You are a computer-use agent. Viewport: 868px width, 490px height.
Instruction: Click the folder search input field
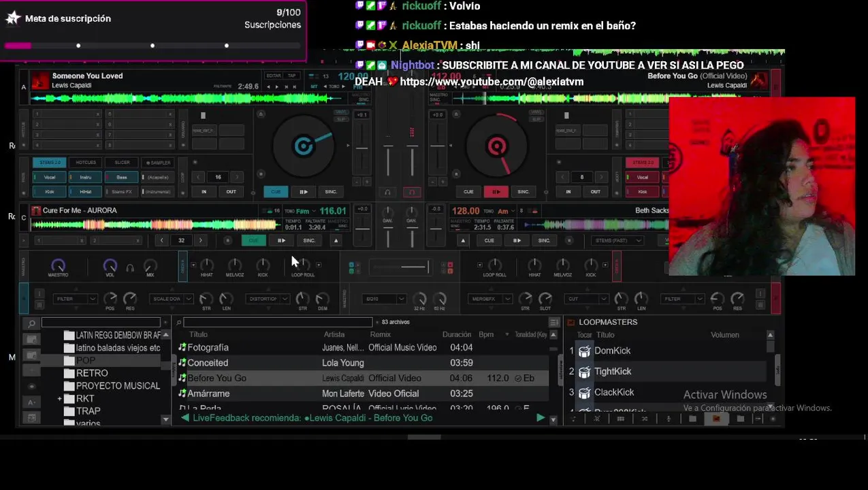101,322
